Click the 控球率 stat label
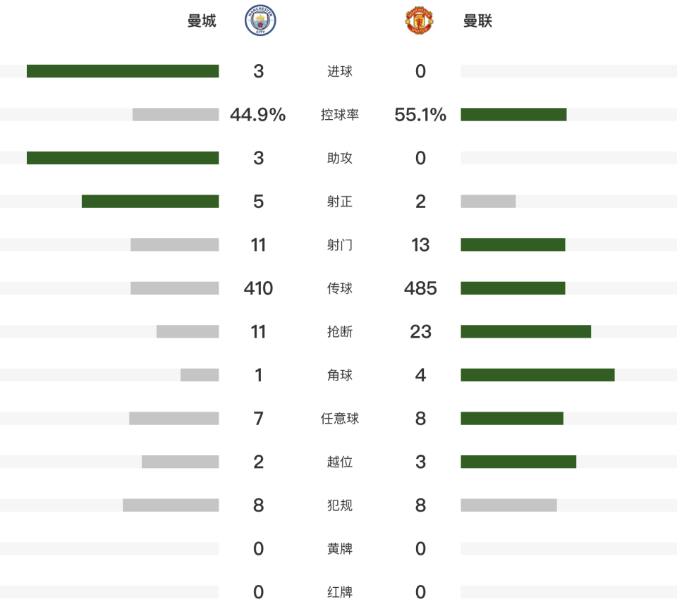This screenshot has width=677, height=616. click(x=340, y=115)
